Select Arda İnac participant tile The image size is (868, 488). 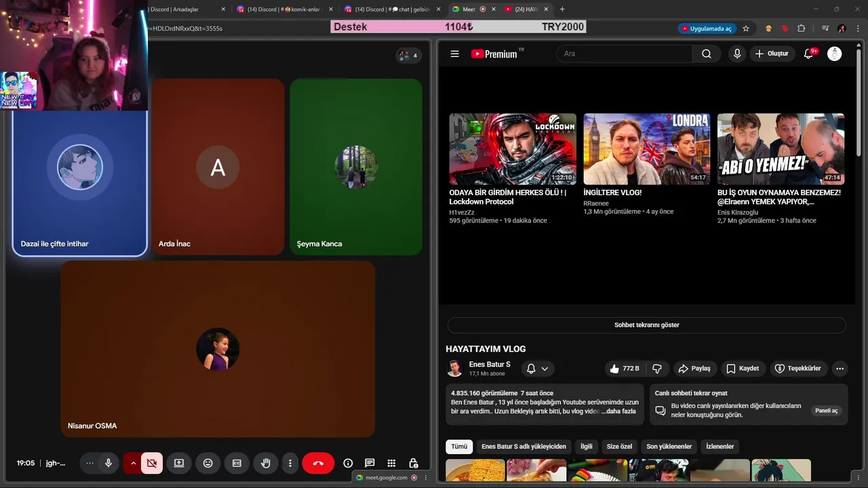[x=218, y=167]
